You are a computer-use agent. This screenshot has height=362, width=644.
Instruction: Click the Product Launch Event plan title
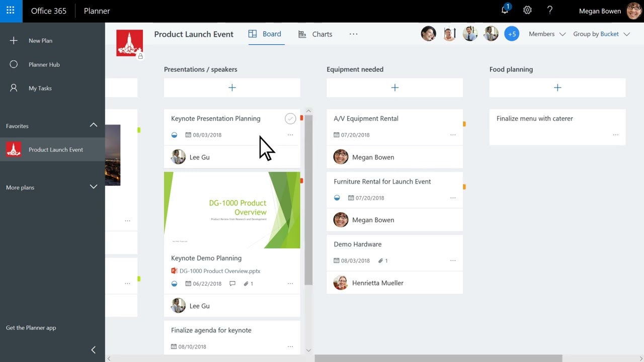(x=194, y=34)
